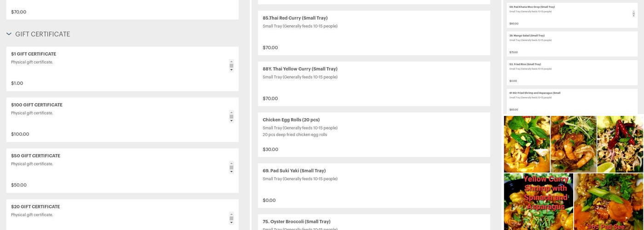Collapse the GIFT CERTIFICATE section chevron
This screenshot has width=644, height=230.
pos(9,34)
